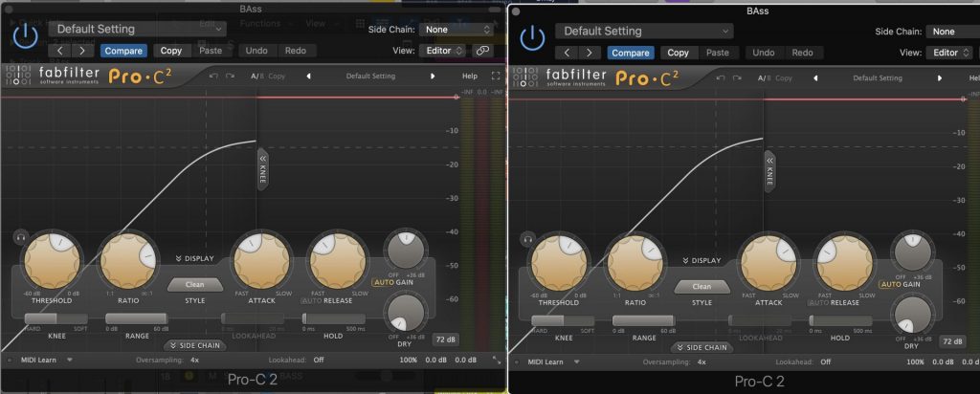Viewport: 980px width, 394px height.
Task: Click knee handle on right Pro-C 2 display
Action: (769, 172)
